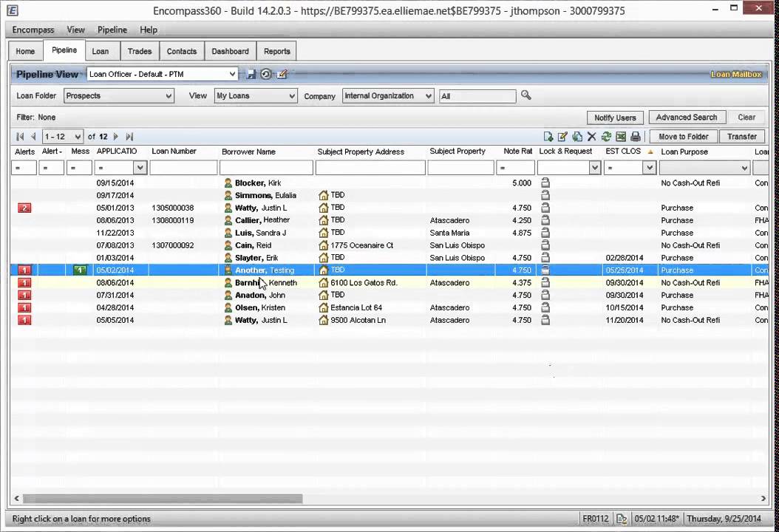The height and width of the screenshot is (532, 779).
Task: Refresh the pipeline with green arrows icon
Action: click(x=606, y=137)
